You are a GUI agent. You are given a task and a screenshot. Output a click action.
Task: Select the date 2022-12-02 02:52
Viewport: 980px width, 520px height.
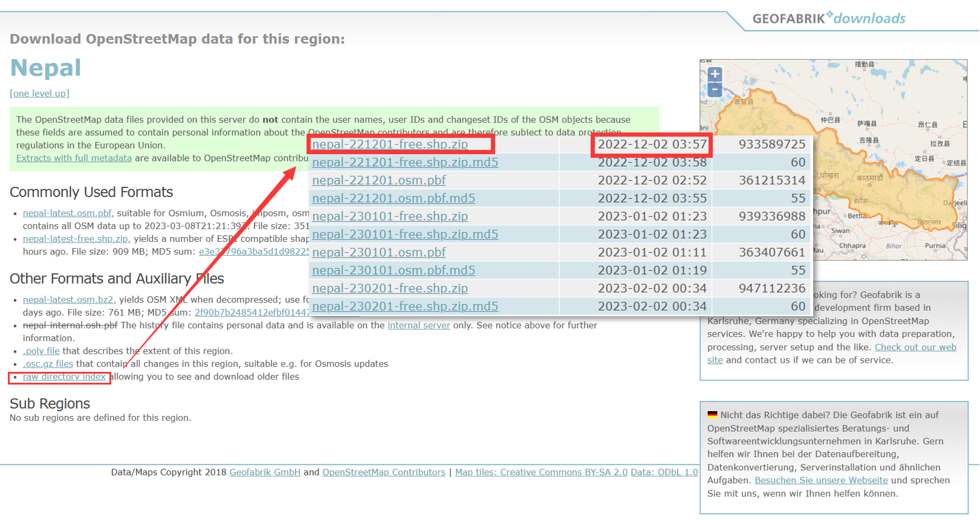tap(652, 180)
